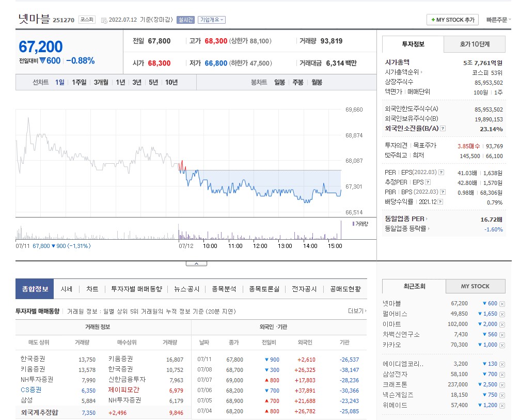Viewport: 520px width, 420px height.
Task: Open the 종합정보 tab
Action: point(35,289)
